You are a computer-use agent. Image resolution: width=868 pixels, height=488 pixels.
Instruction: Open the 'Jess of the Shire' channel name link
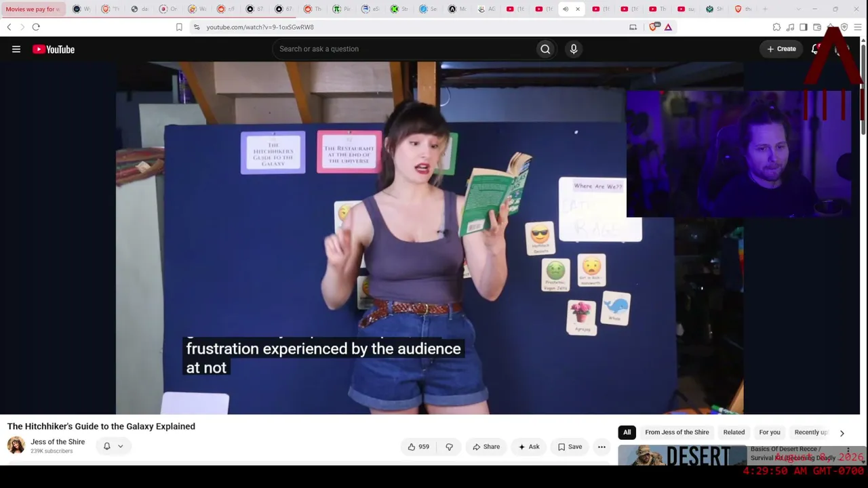(x=58, y=442)
